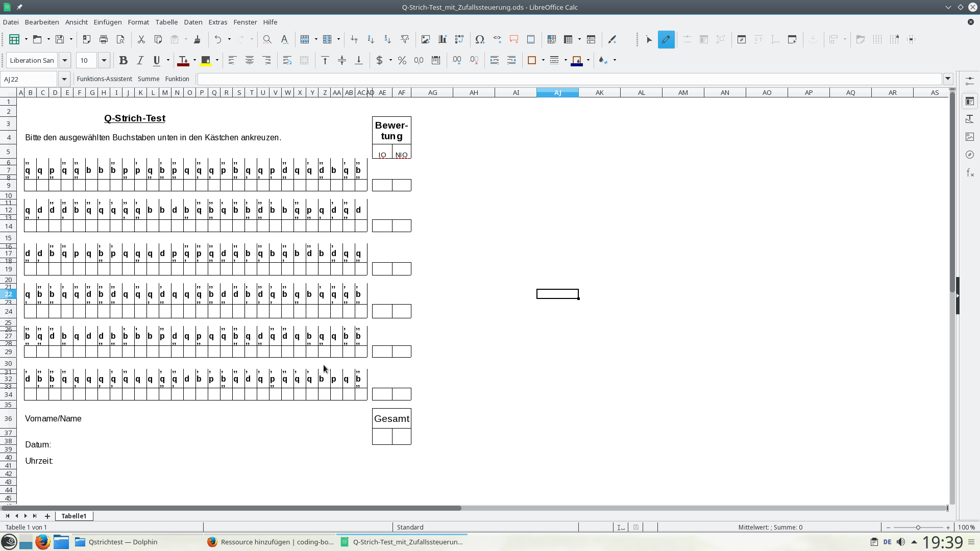980x551 pixels.
Task: Toggle Bold formatting
Action: click(123, 60)
